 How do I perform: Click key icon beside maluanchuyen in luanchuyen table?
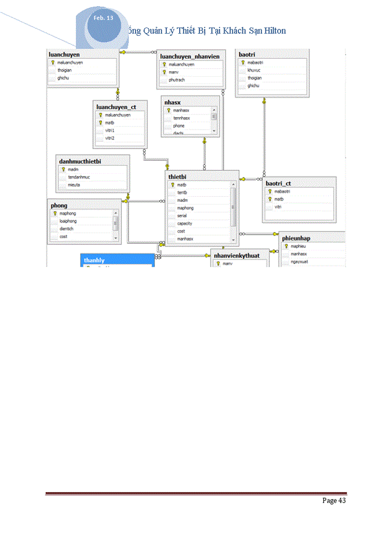(53, 63)
